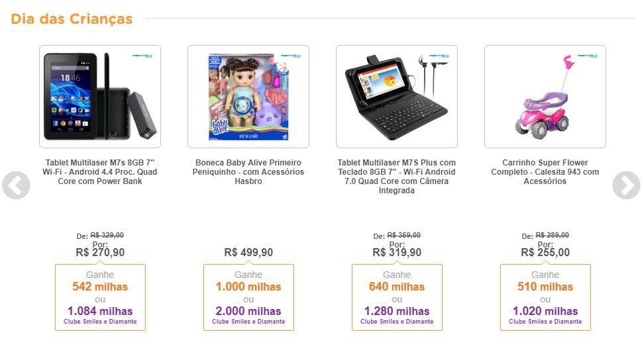The image size is (644, 362).
Task: Click the previous carousel arrow
Action: coord(16,185)
